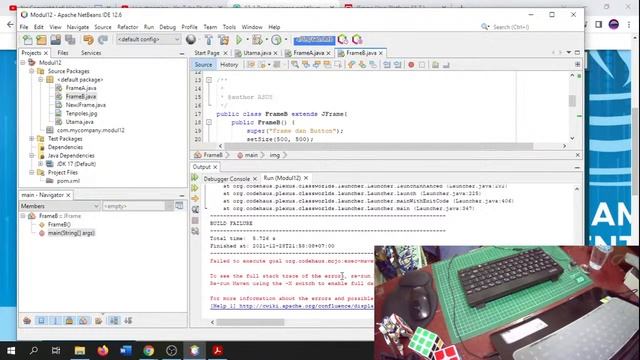The height and width of the screenshot is (360, 640).
Task: Toggle Show Non-Public Members filter in Navigator
Action: [69, 321]
